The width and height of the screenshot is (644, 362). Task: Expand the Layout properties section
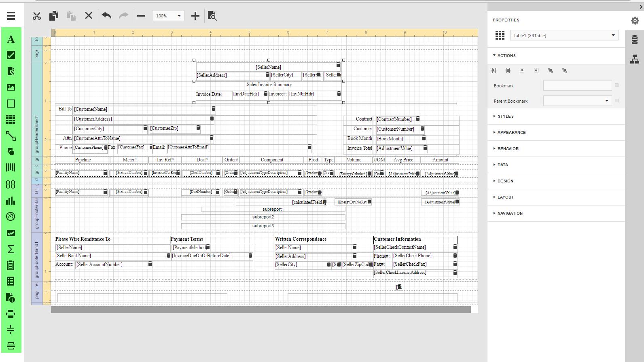click(505, 197)
